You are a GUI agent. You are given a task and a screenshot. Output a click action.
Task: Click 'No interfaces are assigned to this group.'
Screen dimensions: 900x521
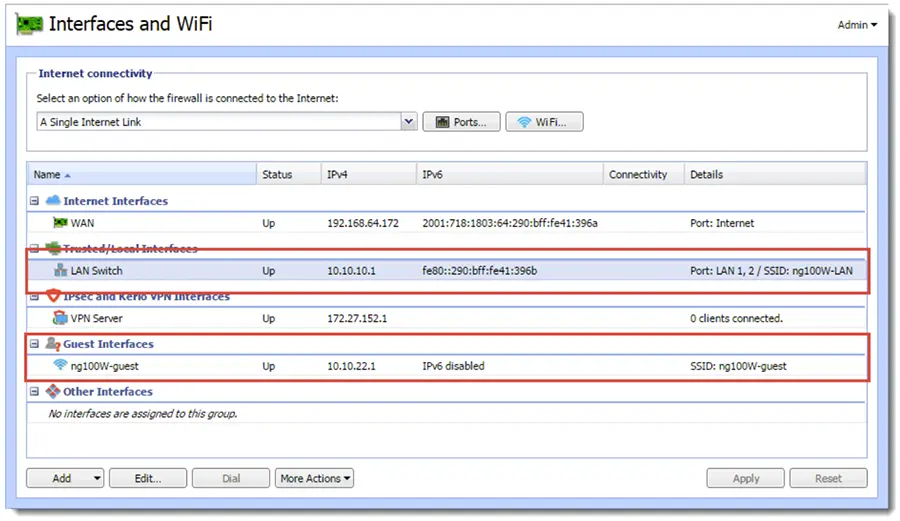[142, 413]
